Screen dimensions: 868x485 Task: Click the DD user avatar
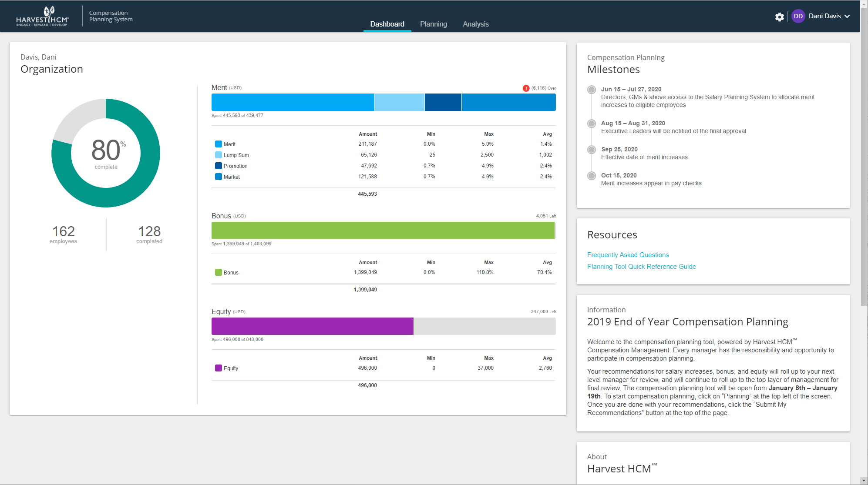tap(798, 16)
